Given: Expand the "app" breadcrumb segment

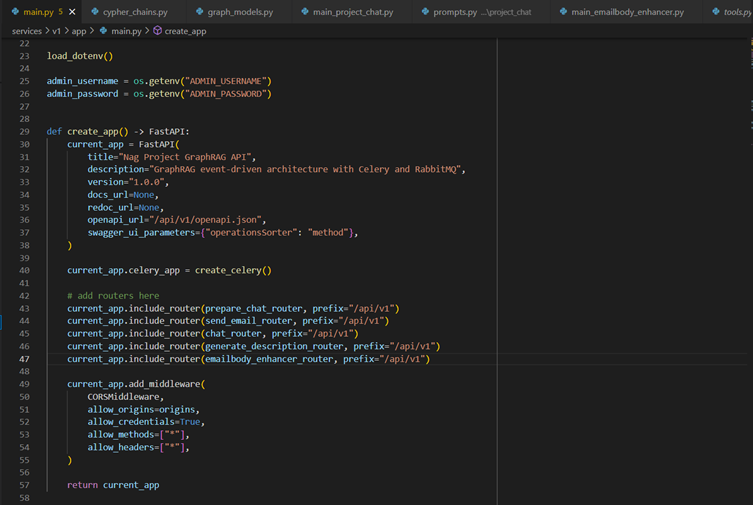Looking at the screenshot, I should tap(78, 31).
